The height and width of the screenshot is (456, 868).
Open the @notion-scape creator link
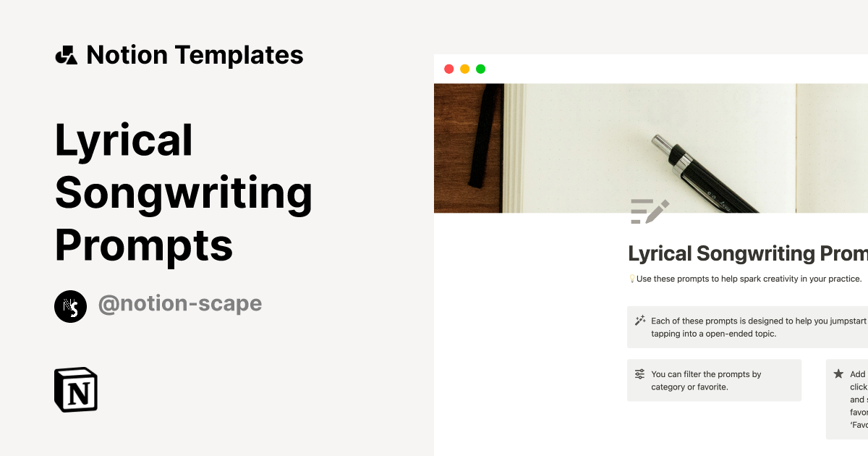point(181,303)
